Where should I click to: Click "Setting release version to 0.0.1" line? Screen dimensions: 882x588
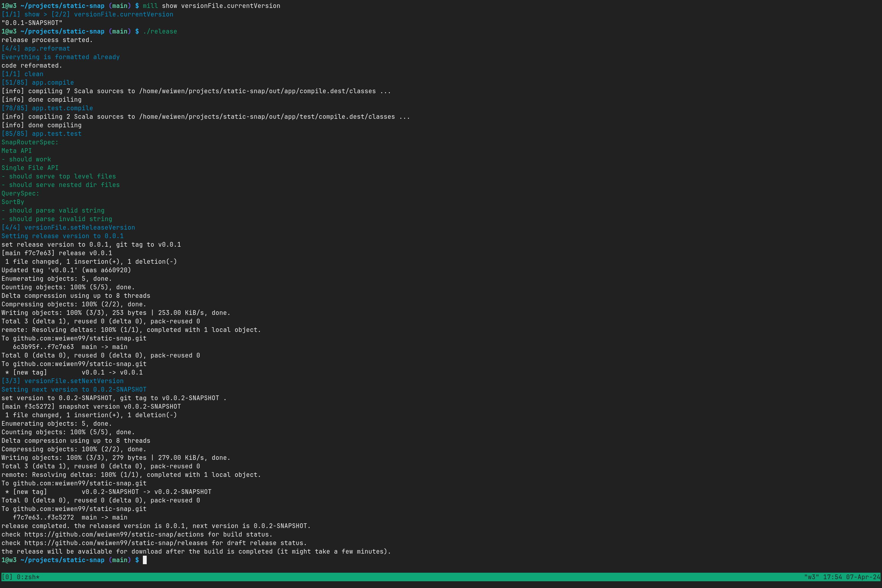pos(62,236)
